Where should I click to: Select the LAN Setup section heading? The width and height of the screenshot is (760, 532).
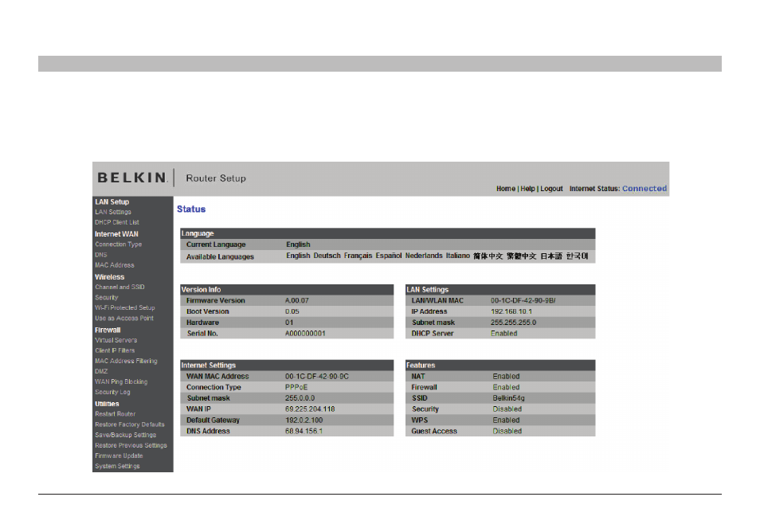[x=112, y=202]
